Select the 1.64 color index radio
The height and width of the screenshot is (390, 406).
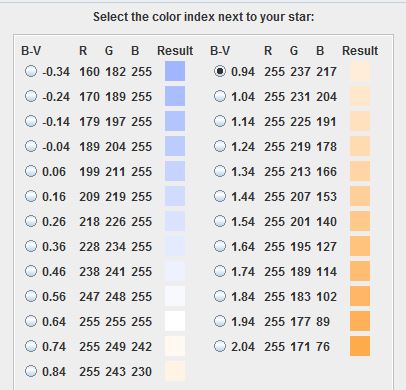[x=220, y=246]
